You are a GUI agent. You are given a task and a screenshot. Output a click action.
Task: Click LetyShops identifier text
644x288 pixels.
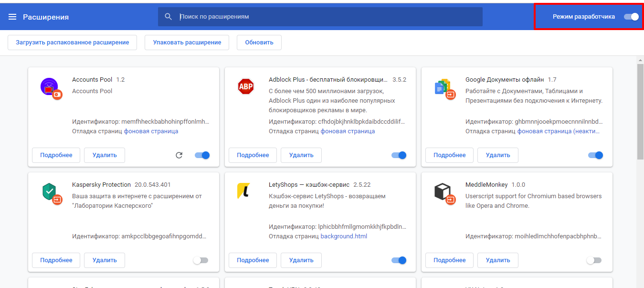coord(338,226)
